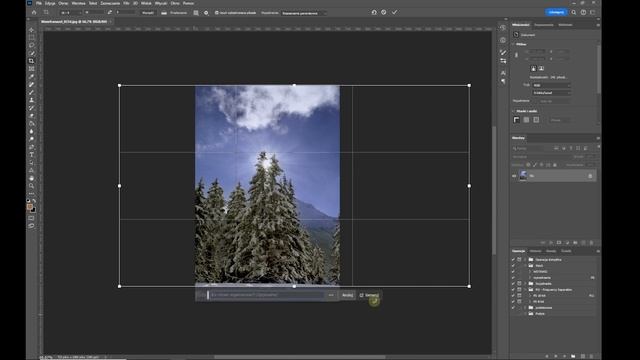
Task: Open the search icon at top right
Action: click(573, 12)
